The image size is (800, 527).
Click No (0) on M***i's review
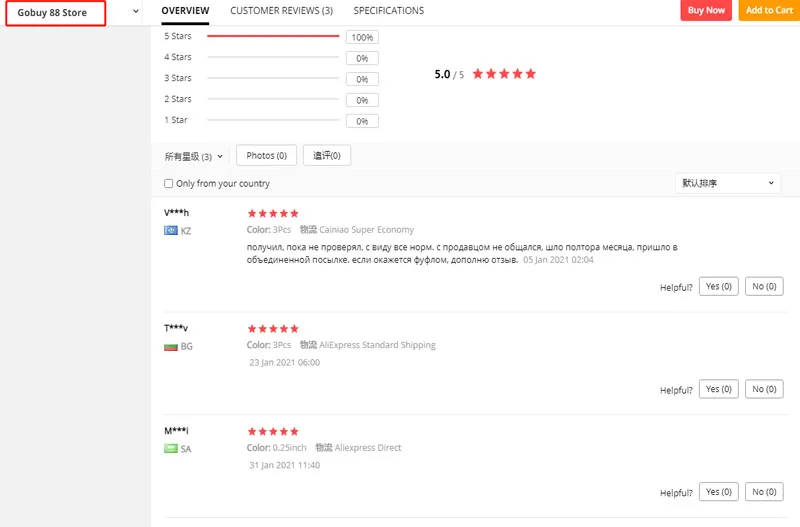tap(764, 492)
